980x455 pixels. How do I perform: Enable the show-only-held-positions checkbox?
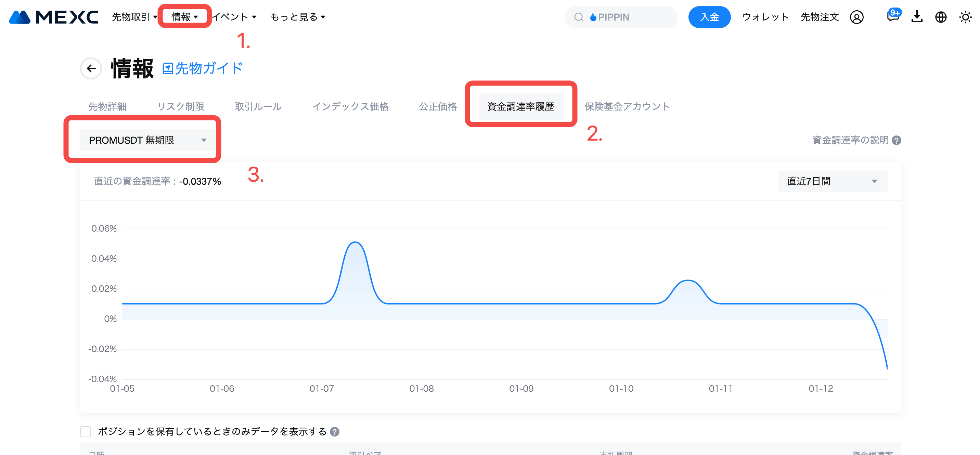click(x=86, y=432)
